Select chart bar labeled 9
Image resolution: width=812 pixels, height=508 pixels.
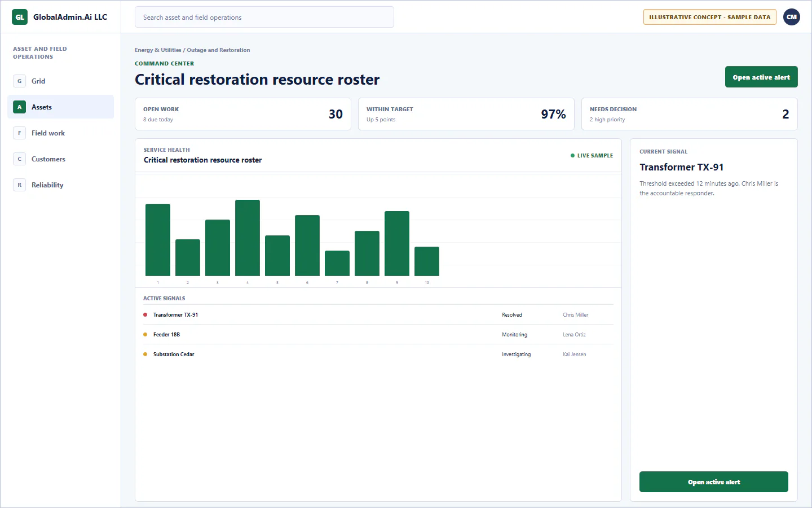tap(397, 243)
